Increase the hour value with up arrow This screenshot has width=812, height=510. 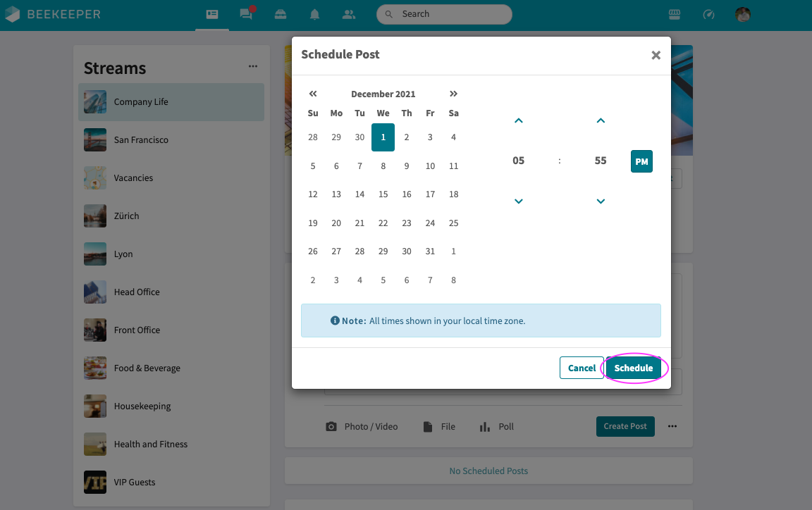519,121
